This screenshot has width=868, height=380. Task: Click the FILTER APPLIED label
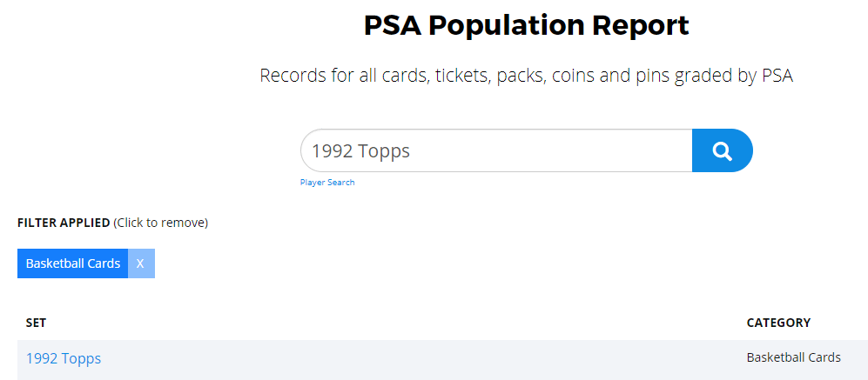[x=64, y=223]
